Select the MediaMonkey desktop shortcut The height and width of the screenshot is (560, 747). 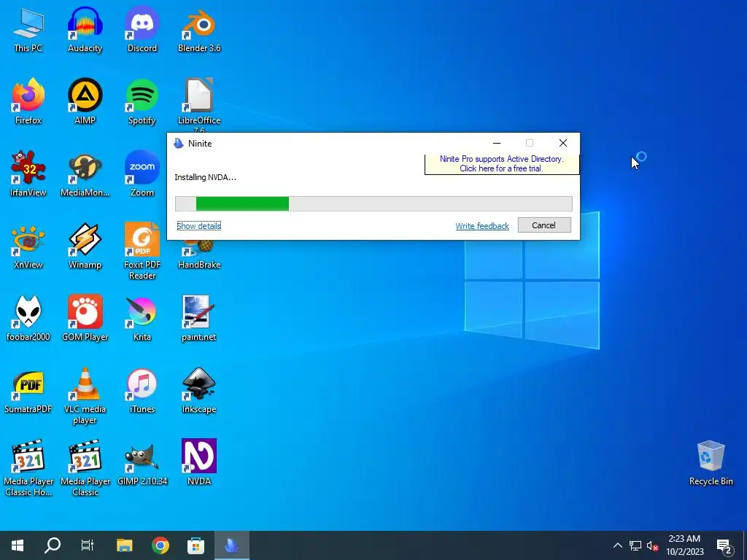coord(85,174)
